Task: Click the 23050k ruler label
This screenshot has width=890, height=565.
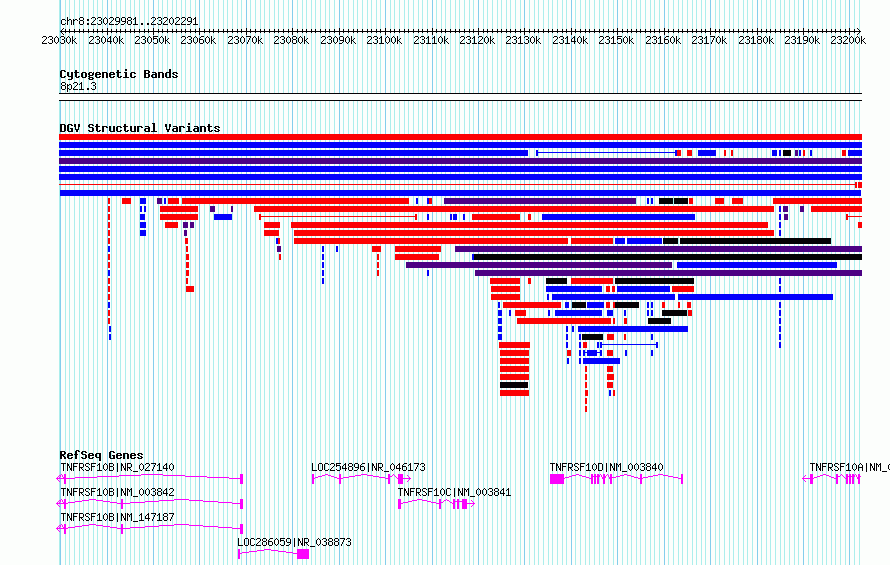Action: click(152, 40)
